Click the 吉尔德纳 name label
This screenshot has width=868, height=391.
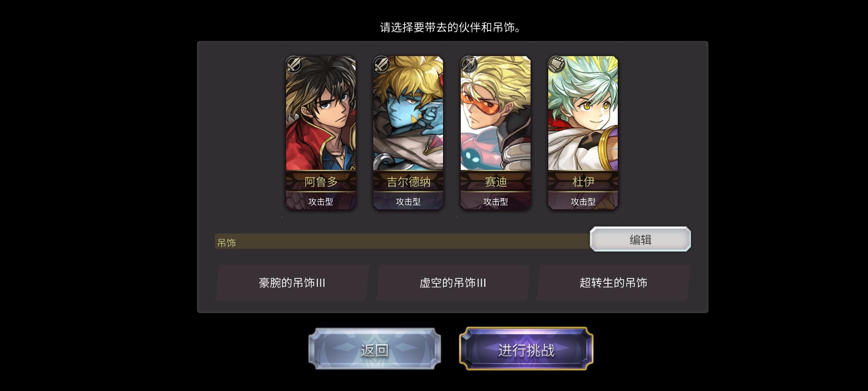pyautogui.click(x=408, y=181)
